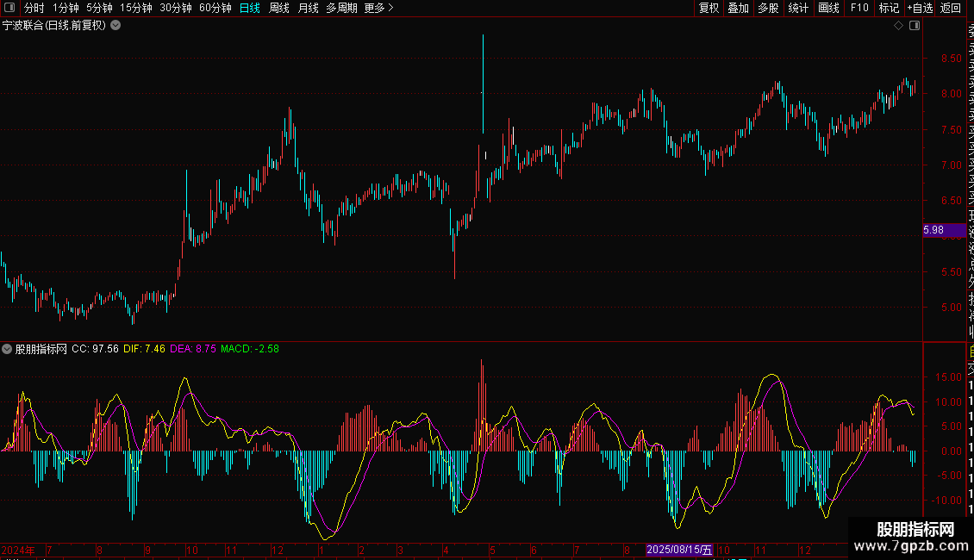974x560 pixels.
Task: Open indicator dropdown beside 股朋指标网
Action: click(7, 349)
